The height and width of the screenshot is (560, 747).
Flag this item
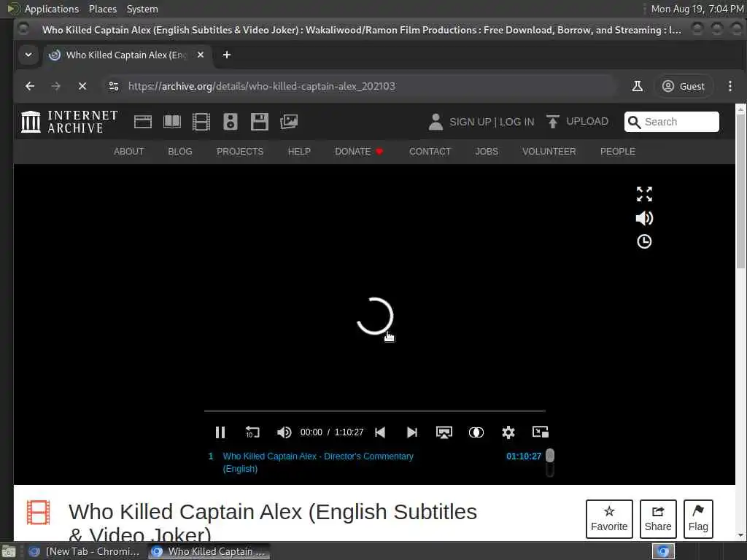[x=698, y=518]
